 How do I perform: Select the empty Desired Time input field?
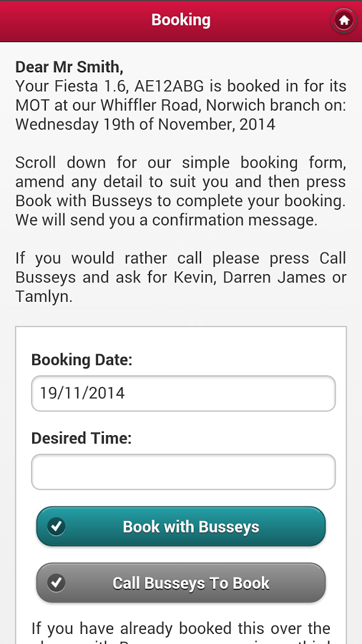coord(183,472)
